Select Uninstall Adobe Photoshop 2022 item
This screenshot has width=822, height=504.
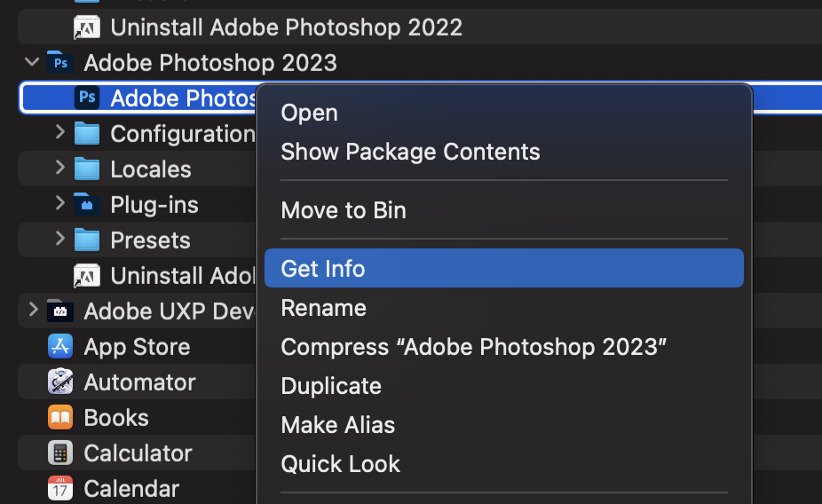pyautogui.click(x=286, y=28)
